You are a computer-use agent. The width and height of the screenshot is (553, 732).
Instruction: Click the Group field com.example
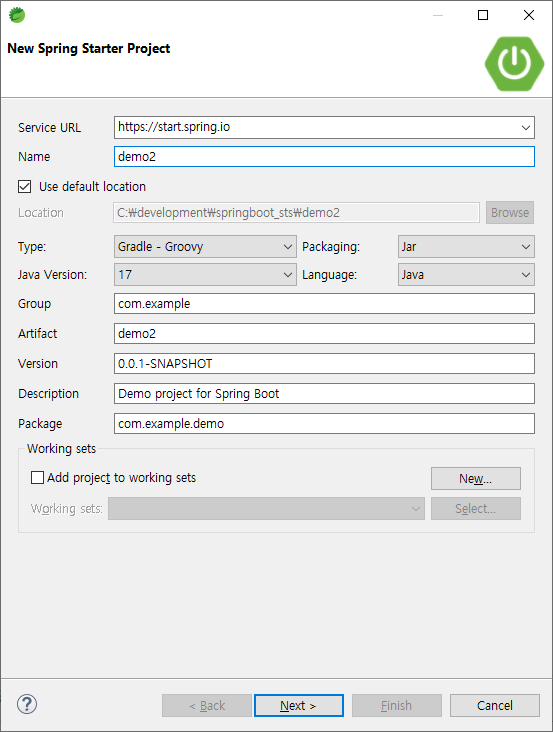324,304
